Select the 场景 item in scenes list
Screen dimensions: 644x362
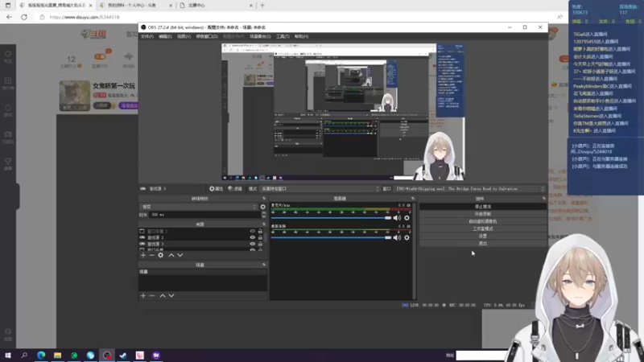click(x=203, y=272)
